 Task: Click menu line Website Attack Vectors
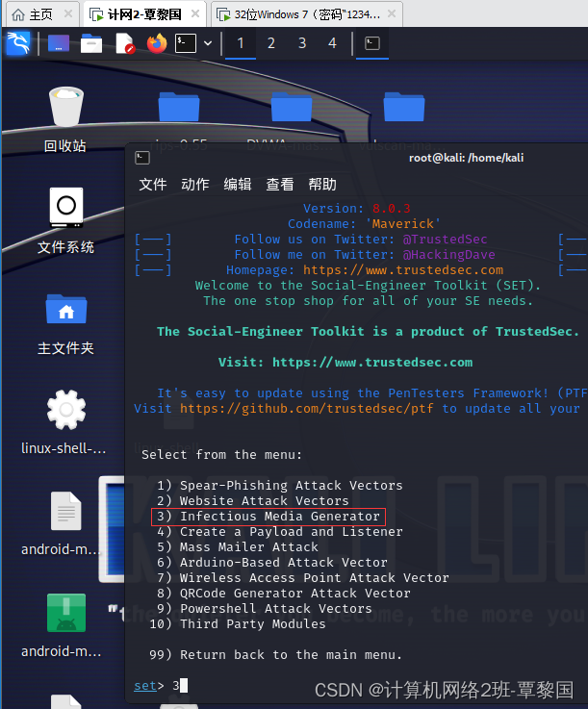(253, 500)
